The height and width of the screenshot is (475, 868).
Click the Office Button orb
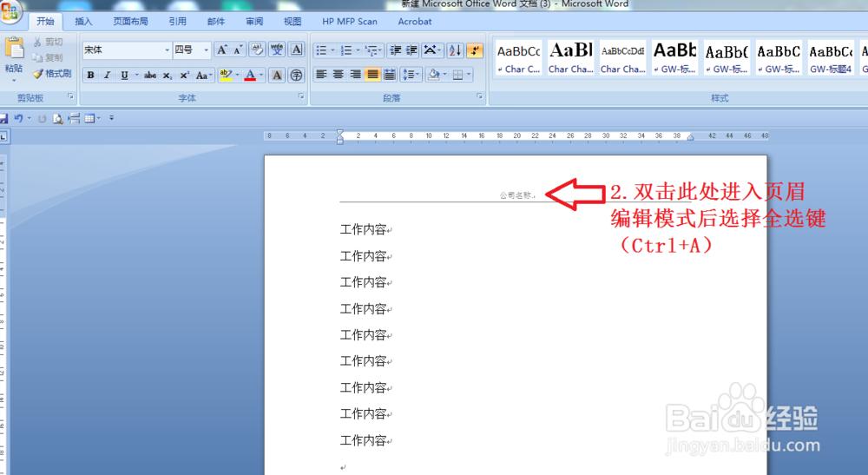click(10, 12)
